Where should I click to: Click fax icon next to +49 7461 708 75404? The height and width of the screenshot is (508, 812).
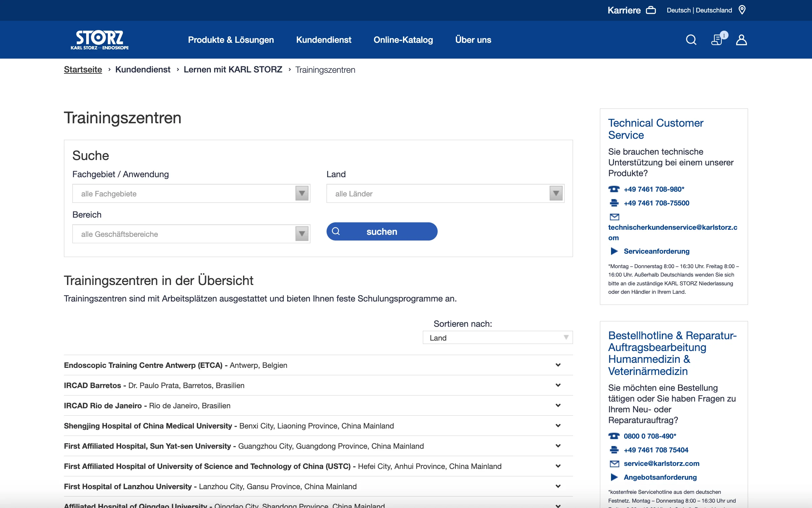614,450
